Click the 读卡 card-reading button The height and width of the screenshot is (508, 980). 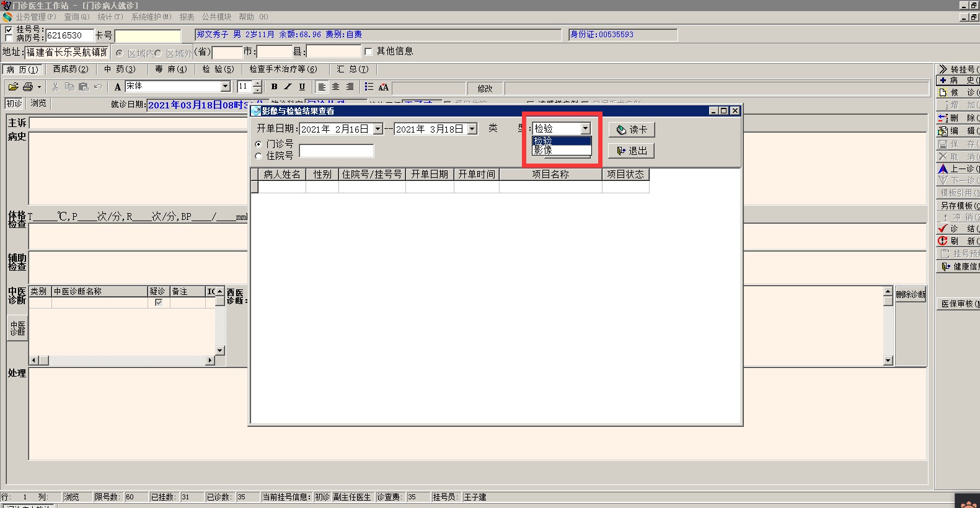pos(632,129)
